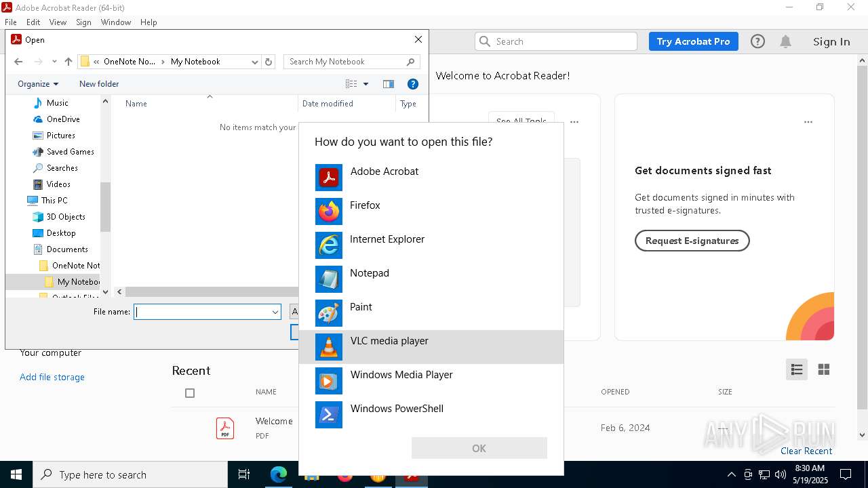Open options on the signed documents card
The width and height of the screenshot is (868, 488).
tap(808, 122)
